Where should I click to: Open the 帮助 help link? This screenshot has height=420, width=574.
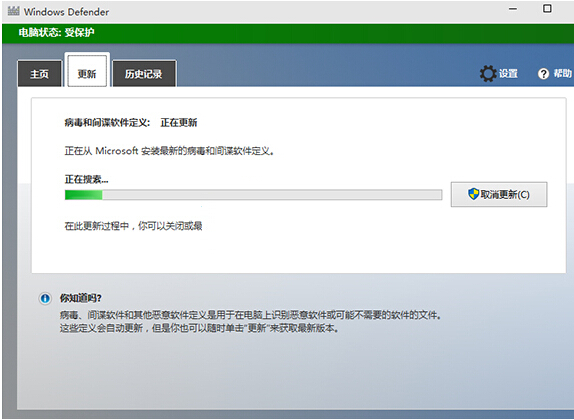coord(562,74)
